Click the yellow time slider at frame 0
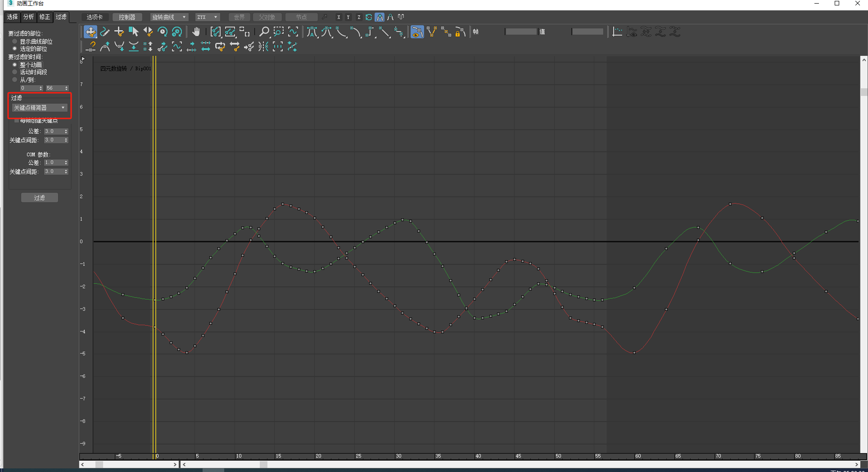The width and height of the screenshot is (868, 472). (x=154, y=254)
